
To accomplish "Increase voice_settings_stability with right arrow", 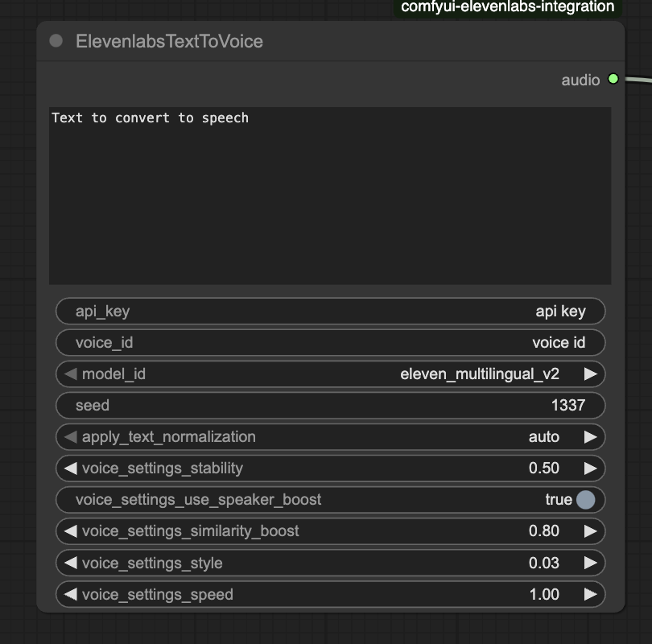I will [x=591, y=469].
